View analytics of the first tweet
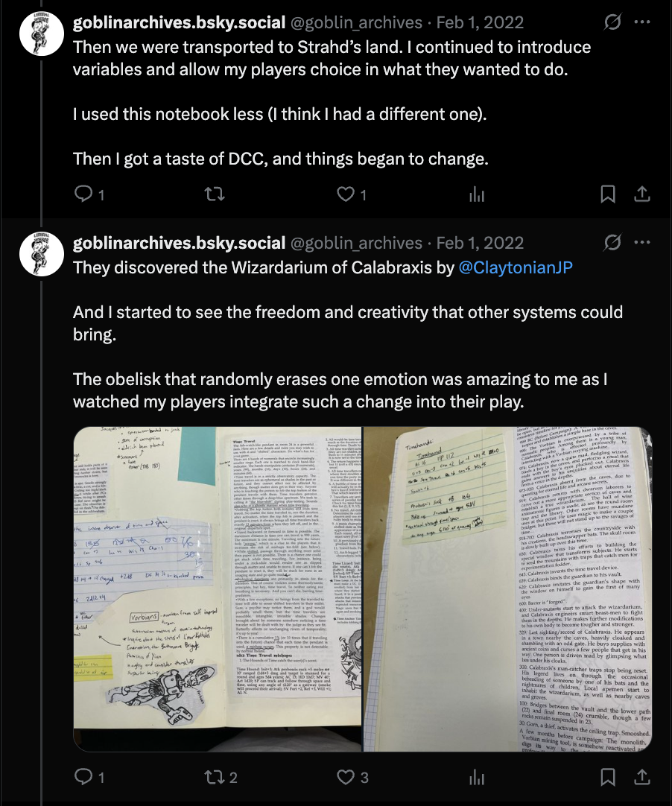 (x=477, y=194)
